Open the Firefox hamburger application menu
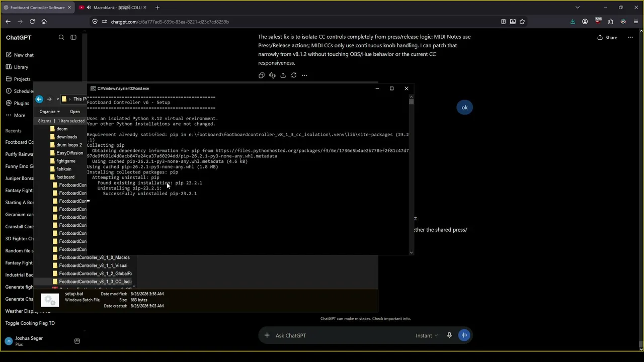 click(x=636, y=22)
